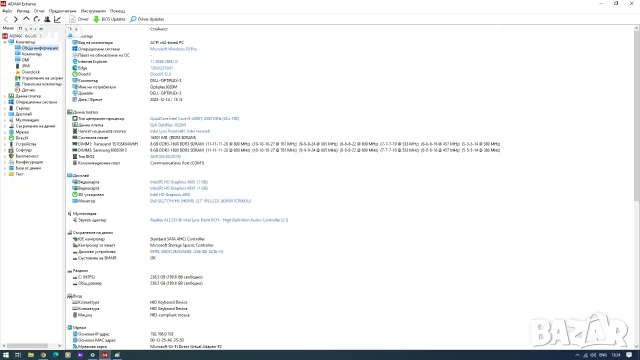Click the Безопасност shield icon in tree

(x=11, y=156)
